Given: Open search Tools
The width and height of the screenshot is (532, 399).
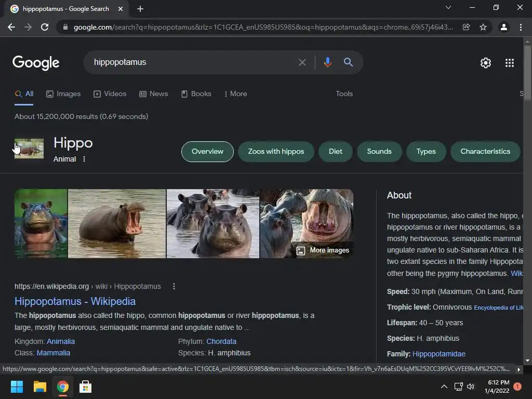Looking at the screenshot, I should pyautogui.click(x=344, y=94).
